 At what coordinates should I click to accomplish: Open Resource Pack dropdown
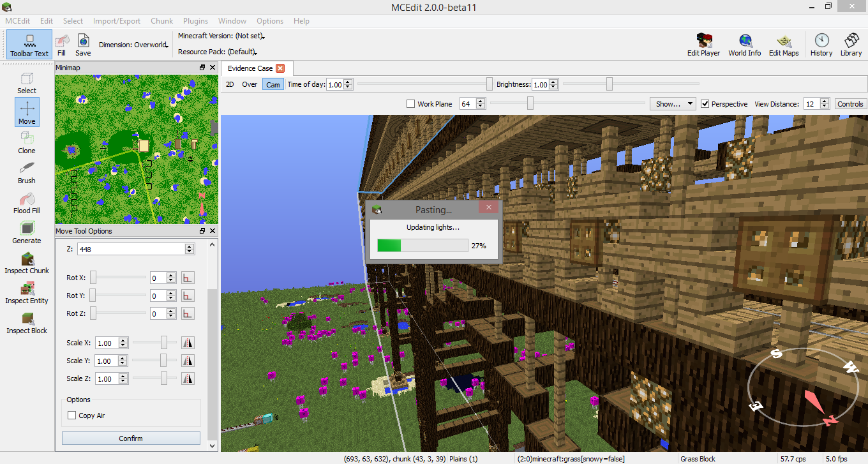(218, 52)
